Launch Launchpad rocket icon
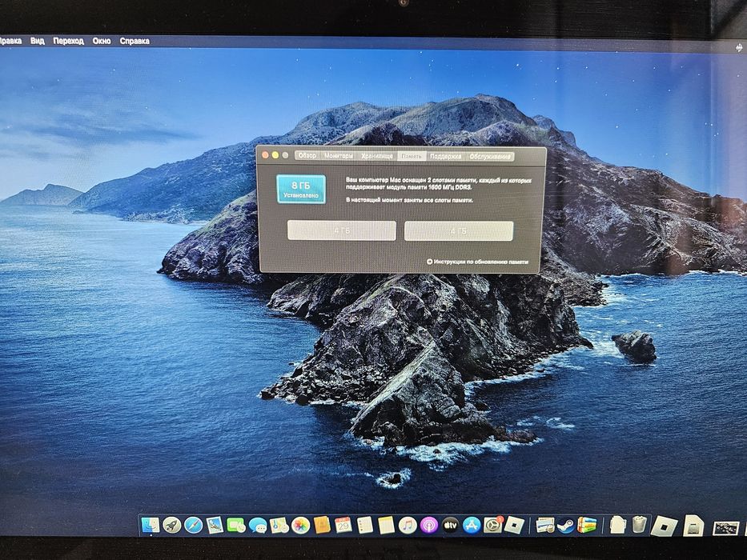The height and width of the screenshot is (560, 747). click(x=171, y=526)
